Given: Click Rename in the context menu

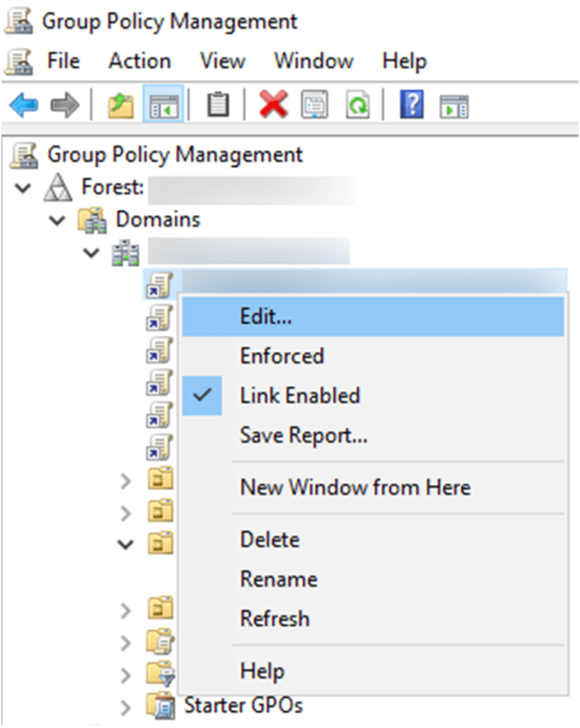Looking at the screenshot, I should tap(279, 579).
